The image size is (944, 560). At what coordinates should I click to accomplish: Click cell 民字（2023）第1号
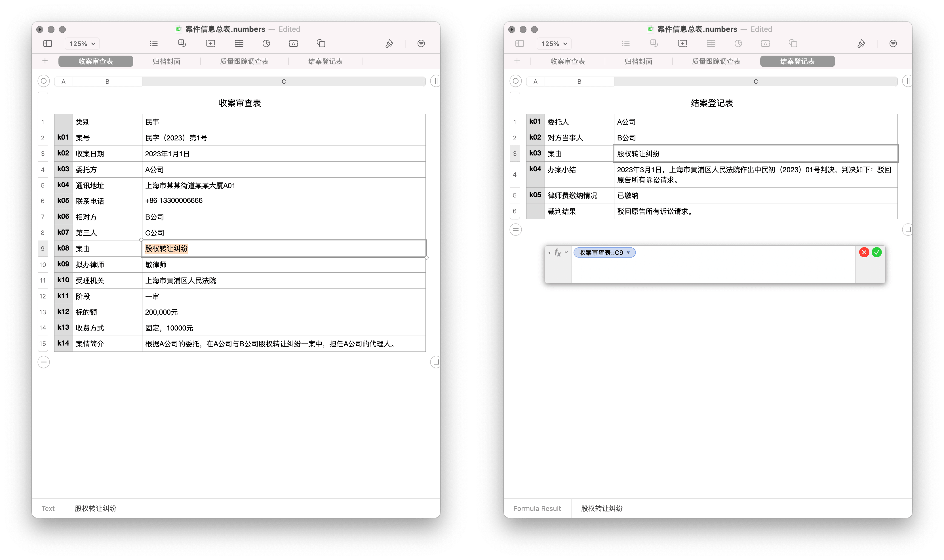[x=284, y=138]
